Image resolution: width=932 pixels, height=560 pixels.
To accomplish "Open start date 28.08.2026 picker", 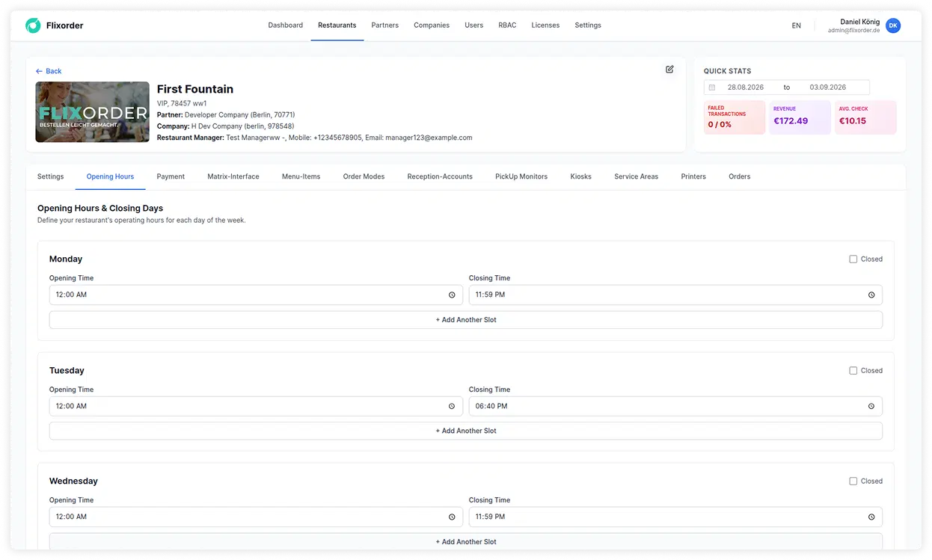I will click(x=746, y=87).
